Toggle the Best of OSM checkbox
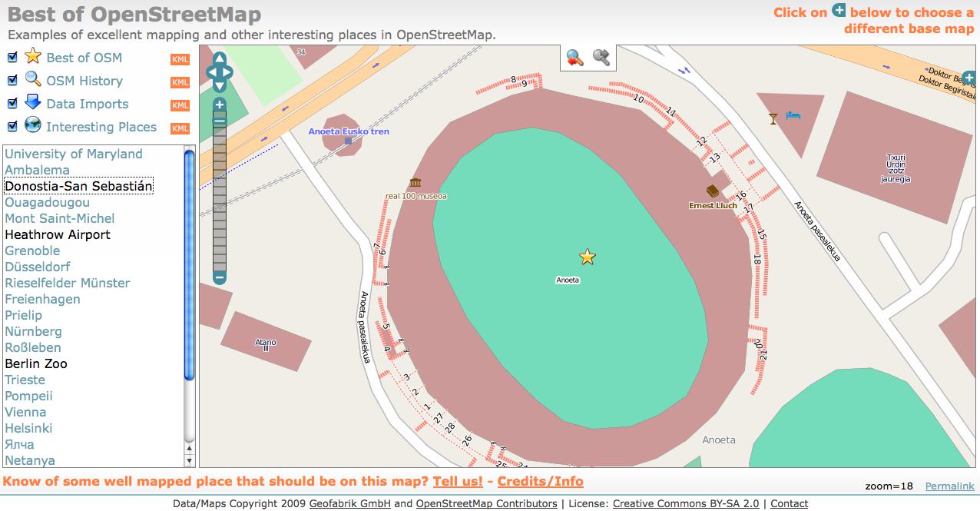This screenshot has height=511, width=980. [x=12, y=58]
